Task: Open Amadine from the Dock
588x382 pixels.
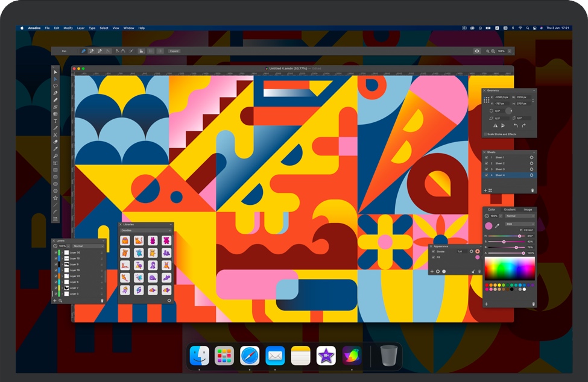Action: (352, 355)
